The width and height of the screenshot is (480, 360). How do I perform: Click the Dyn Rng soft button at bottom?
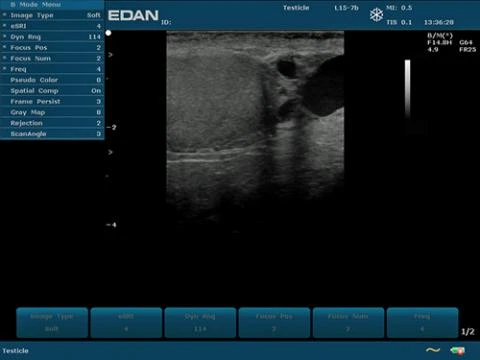[200, 323]
